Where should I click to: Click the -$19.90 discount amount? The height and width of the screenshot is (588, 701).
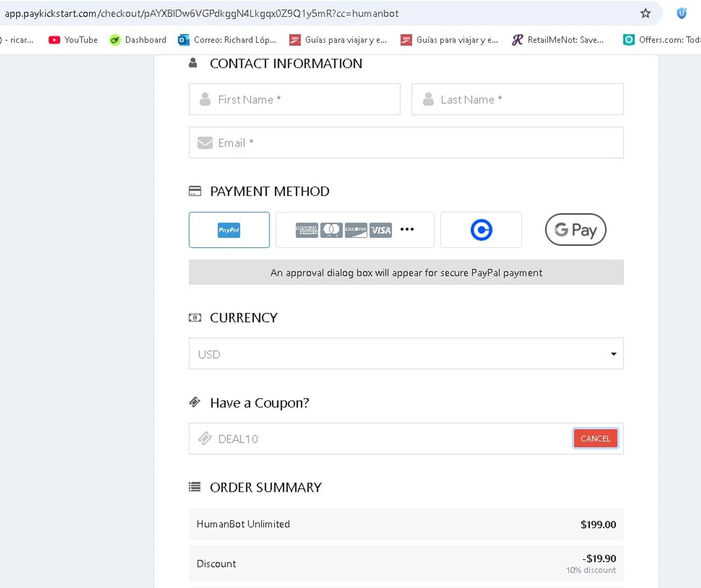coord(599,559)
